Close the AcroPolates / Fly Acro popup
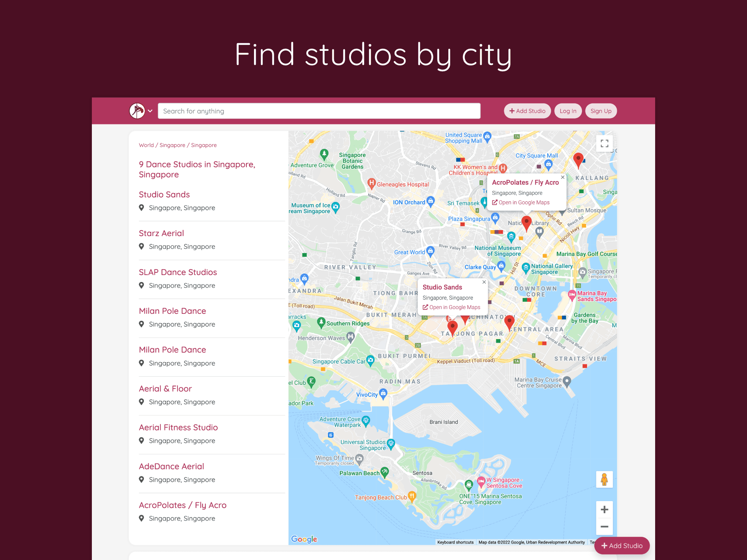The width and height of the screenshot is (747, 560). coord(563,177)
